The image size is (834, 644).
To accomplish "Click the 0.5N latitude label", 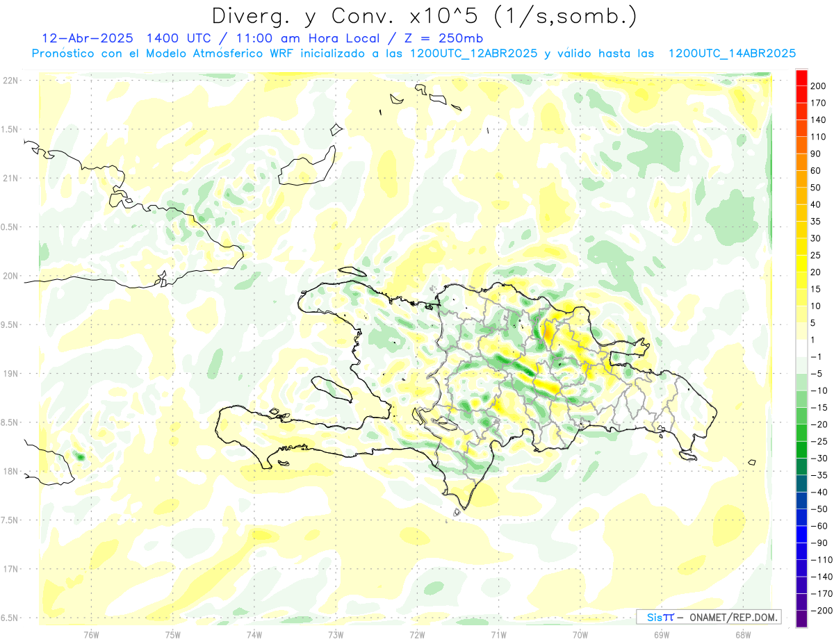I will (9, 227).
